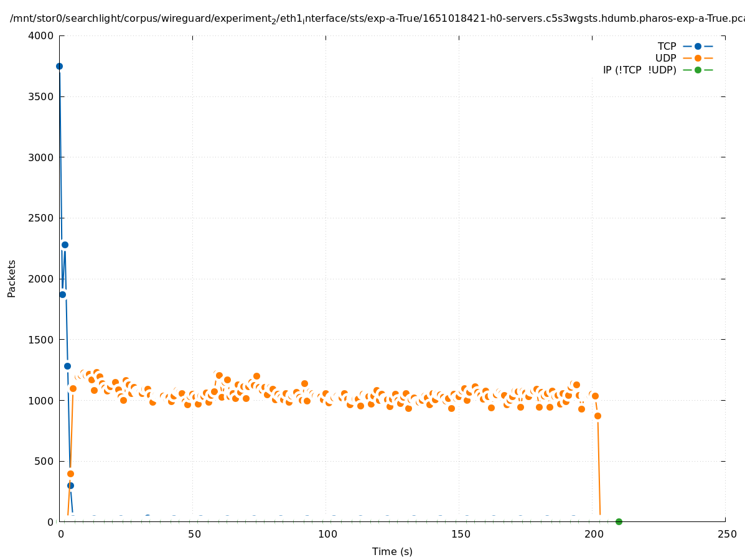The width and height of the screenshot is (745, 560).
Task: Click the 250 tick label on x-axis
Action: pos(726,534)
